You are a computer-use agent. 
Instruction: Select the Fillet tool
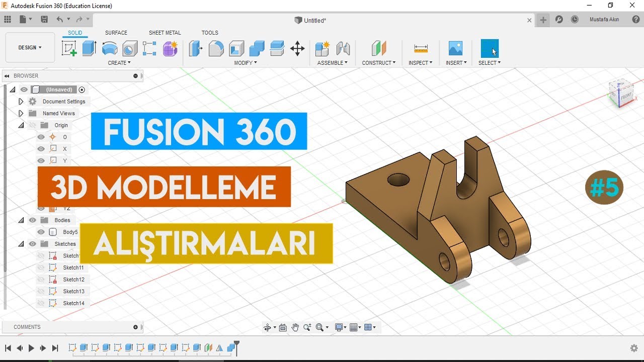(216, 48)
